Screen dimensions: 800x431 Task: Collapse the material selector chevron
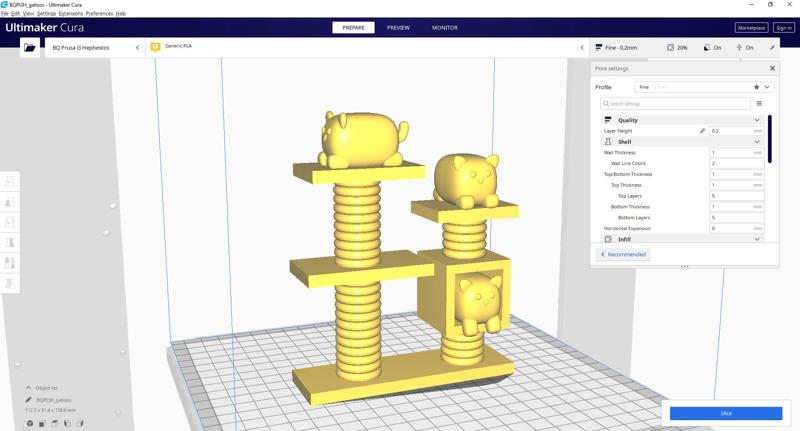(x=582, y=47)
